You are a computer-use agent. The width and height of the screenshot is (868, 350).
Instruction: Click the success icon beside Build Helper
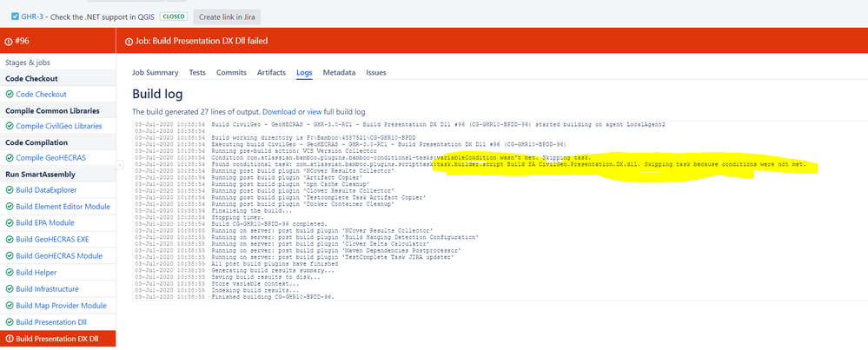(10, 273)
